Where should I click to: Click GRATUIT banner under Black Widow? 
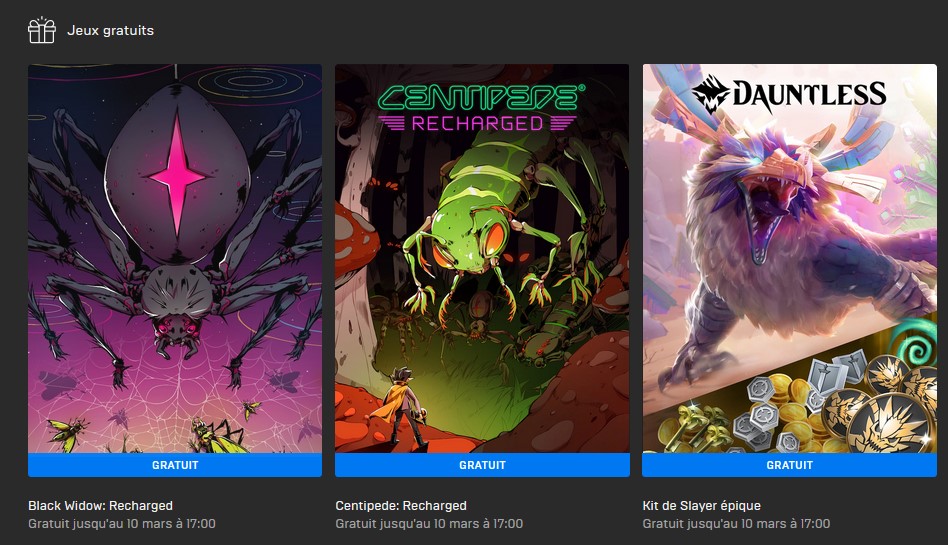pyautogui.click(x=175, y=465)
